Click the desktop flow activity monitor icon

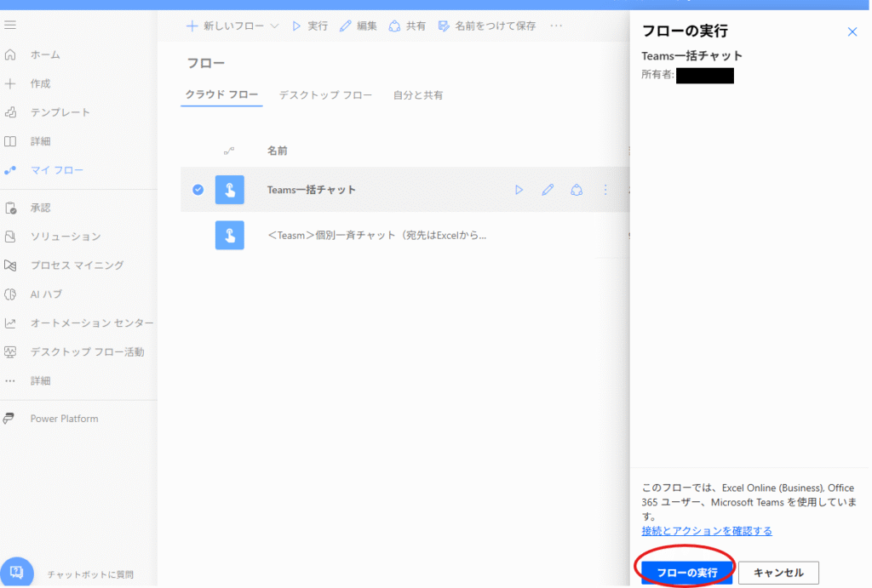pyautogui.click(x=10, y=351)
